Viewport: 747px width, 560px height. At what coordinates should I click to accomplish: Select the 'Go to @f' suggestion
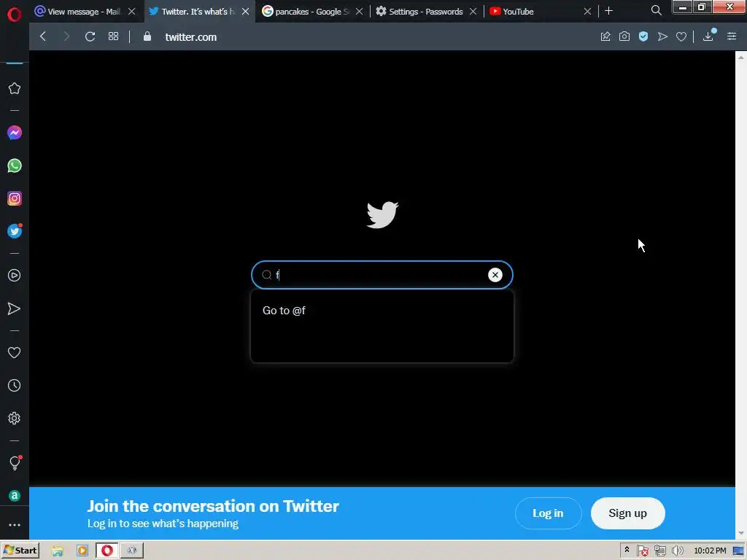pyautogui.click(x=382, y=311)
